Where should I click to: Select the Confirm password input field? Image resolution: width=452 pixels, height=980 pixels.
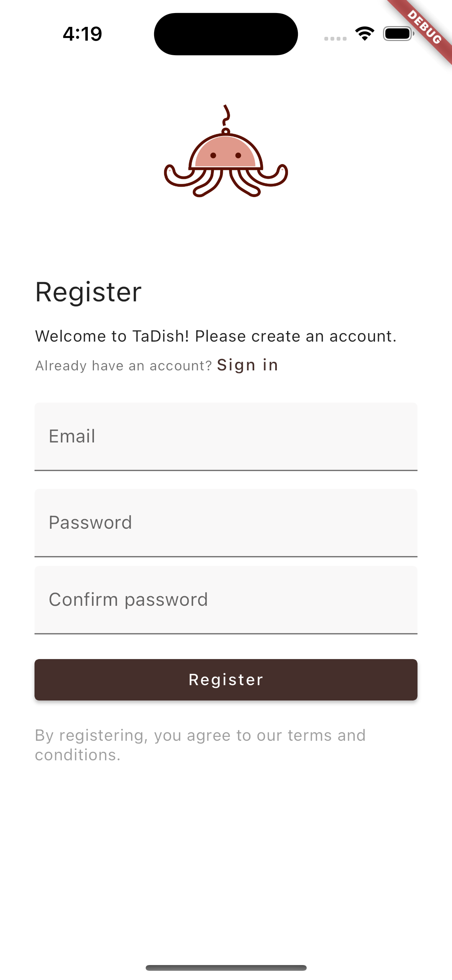point(226,599)
